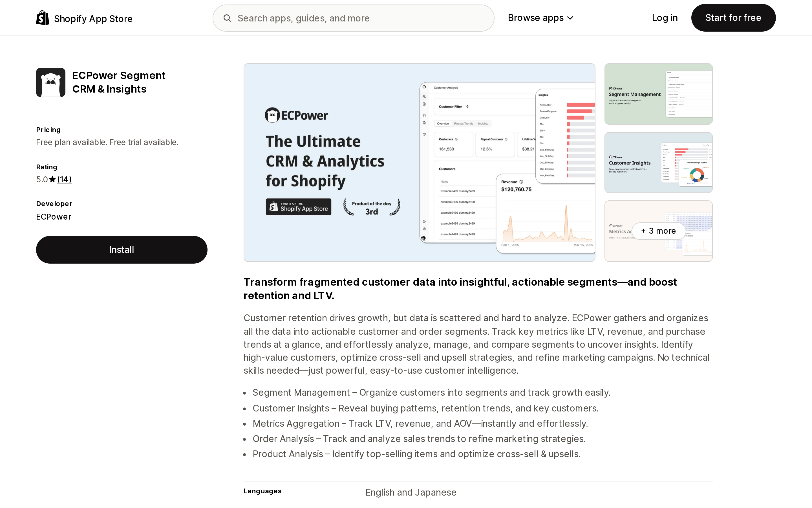Open the Customer Insights screenshot thumbnail
Image resolution: width=812 pixels, height=508 pixels.
coord(658,163)
